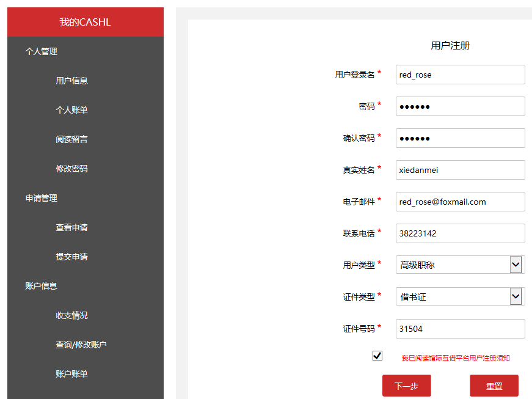The width and height of the screenshot is (532, 399).
Task: Click the 用户登录名 input field
Action: coord(460,75)
